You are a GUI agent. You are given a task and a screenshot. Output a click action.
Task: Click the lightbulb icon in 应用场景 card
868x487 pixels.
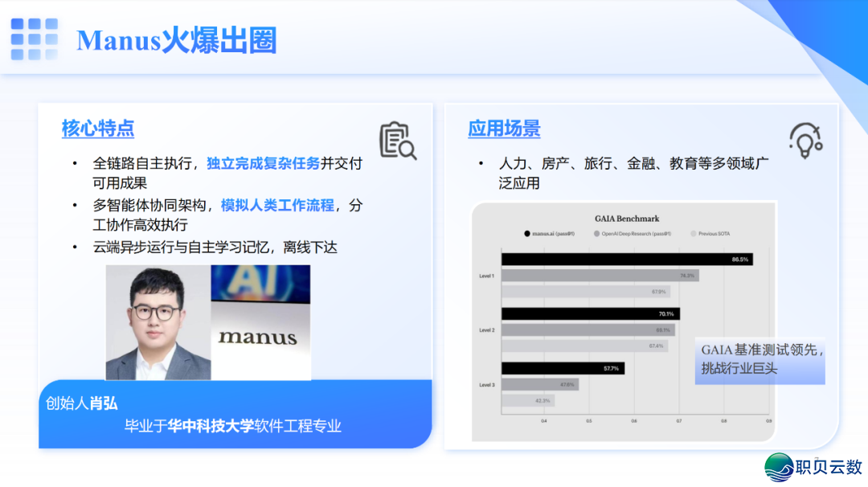click(805, 140)
